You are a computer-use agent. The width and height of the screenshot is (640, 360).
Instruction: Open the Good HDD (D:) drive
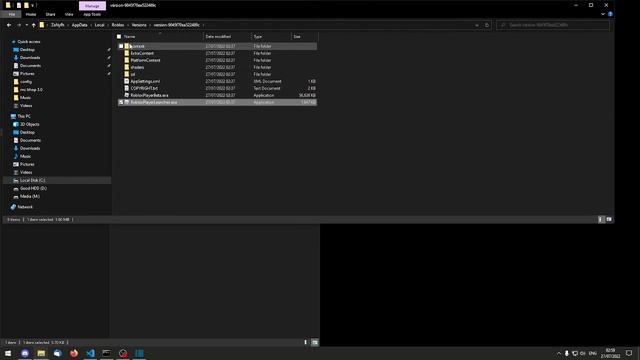tap(33, 188)
